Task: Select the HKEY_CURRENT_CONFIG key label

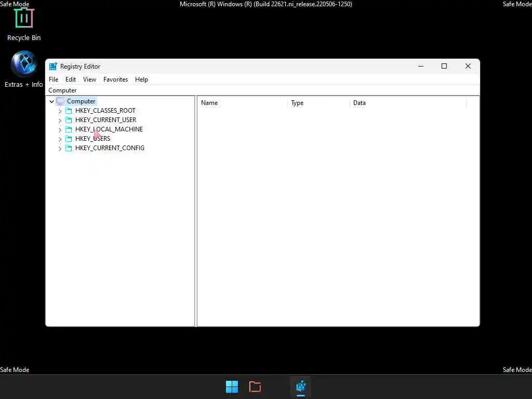Action: coord(110,148)
